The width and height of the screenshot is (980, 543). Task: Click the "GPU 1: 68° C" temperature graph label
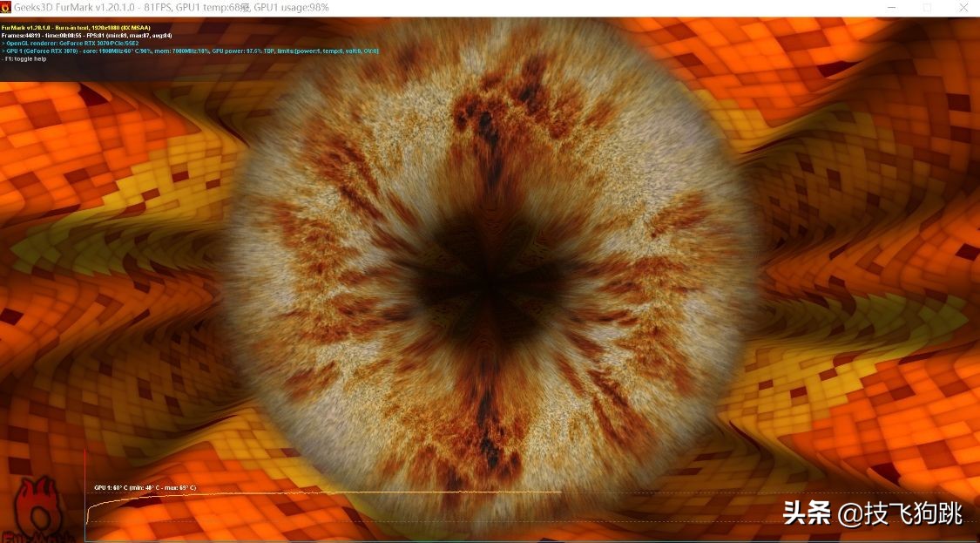pos(145,487)
